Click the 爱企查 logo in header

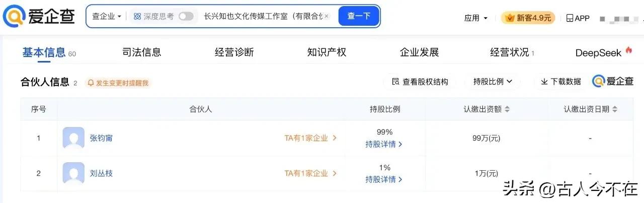point(39,17)
